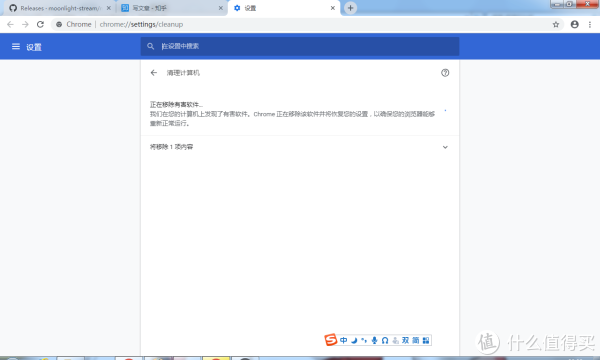Toggle 中 Chinese/English input mode
Image resolution: width=600 pixels, height=360 pixels.
(x=344, y=340)
